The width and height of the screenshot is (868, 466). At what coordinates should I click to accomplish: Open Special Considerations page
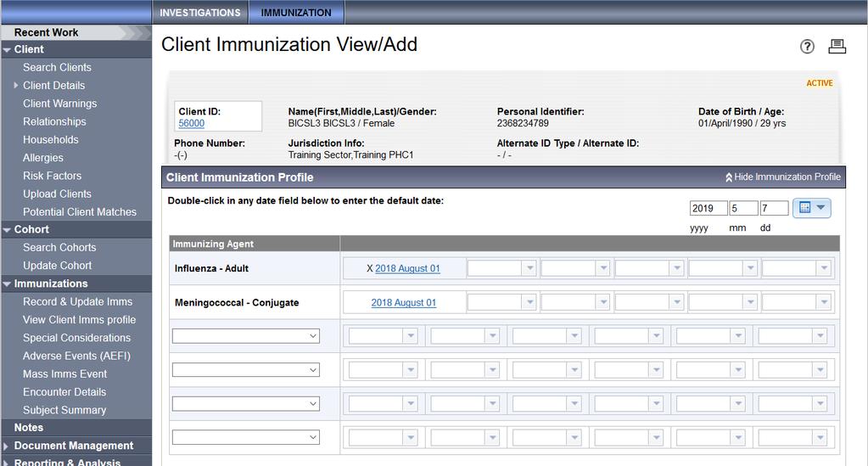pyautogui.click(x=76, y=338)
